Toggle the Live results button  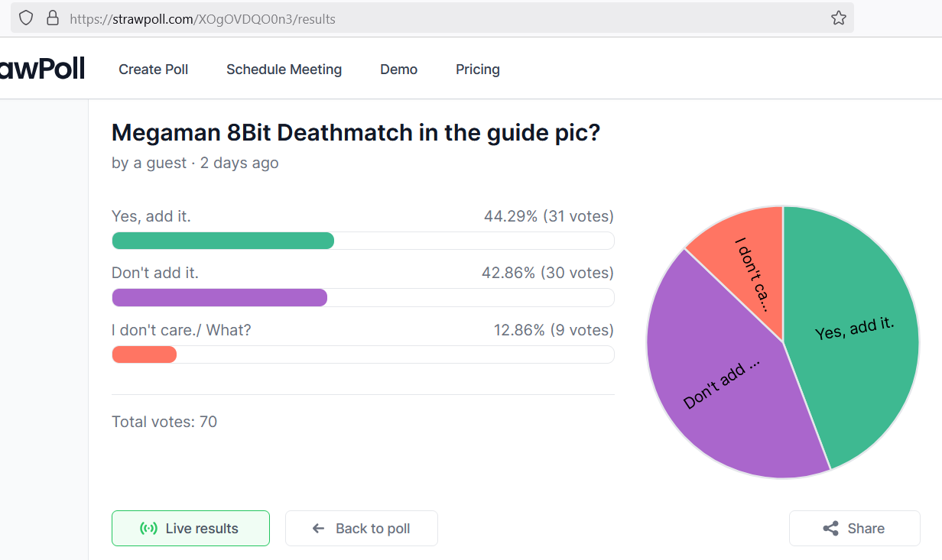tap(190, 529)
